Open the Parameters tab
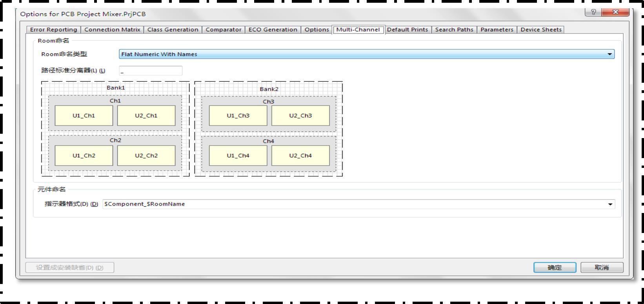 pos(497,30)
